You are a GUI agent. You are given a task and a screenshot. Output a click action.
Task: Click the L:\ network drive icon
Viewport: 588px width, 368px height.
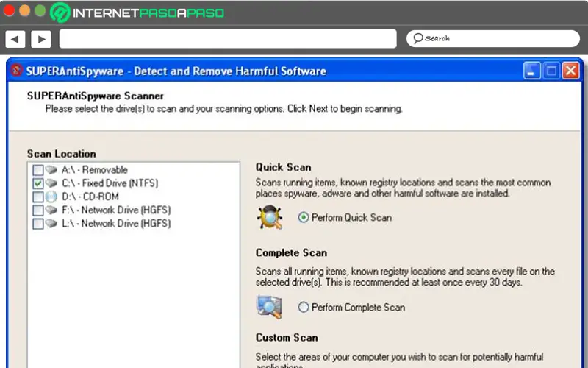pos(51,224)
